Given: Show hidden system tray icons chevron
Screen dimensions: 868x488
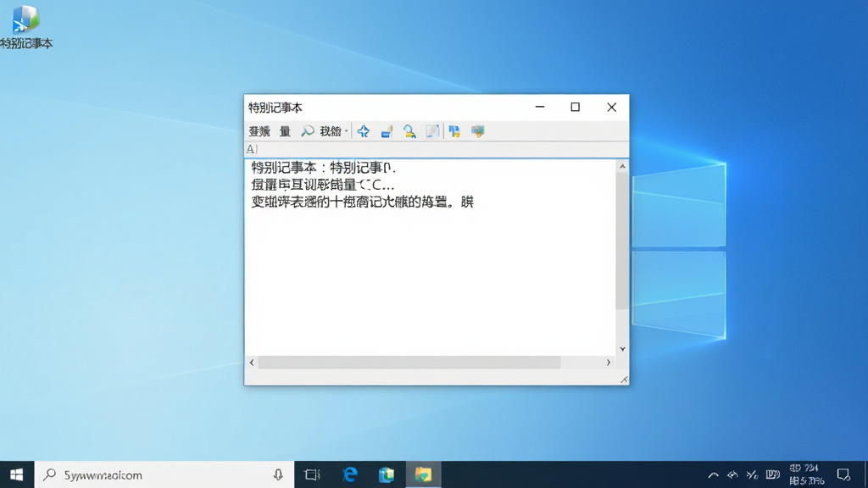Looking at the screenshot, I should [713, 474].
